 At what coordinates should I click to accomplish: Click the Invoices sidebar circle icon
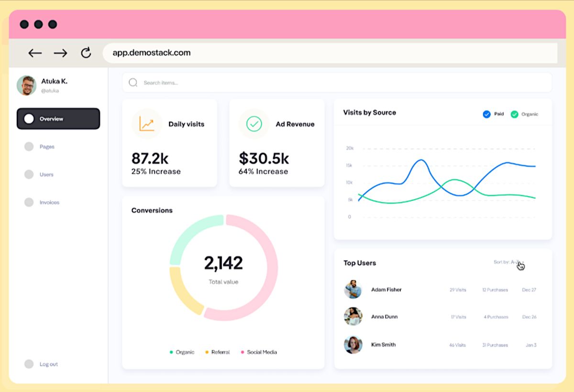29,202
